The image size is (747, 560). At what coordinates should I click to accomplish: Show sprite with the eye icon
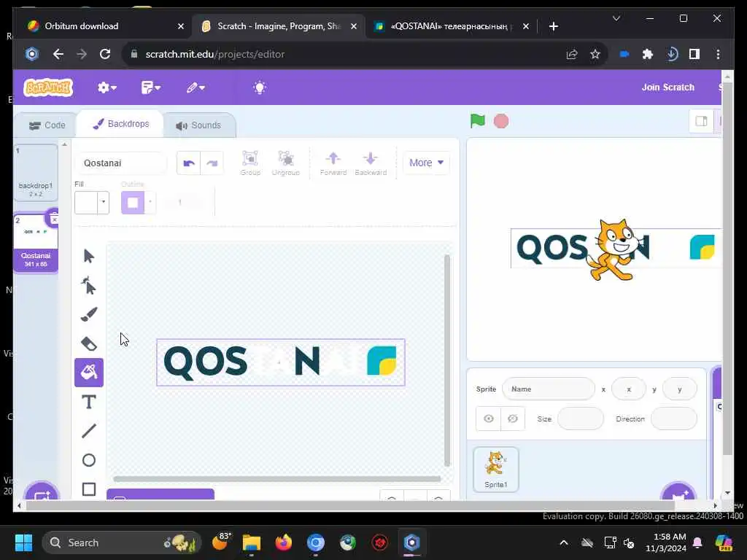(488, 419)
